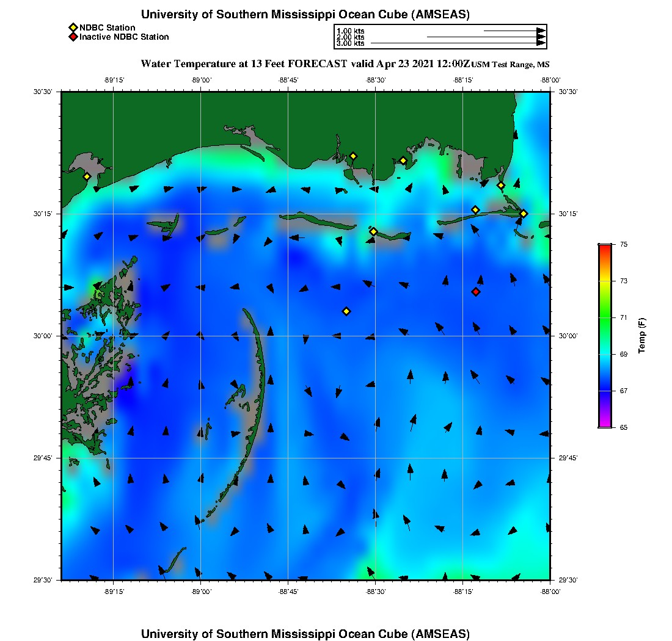Click the 'Water Temperature at 13 Feet FORECAST' heading
Viewport: 672px width, 641px height.
(x=244, y=63)
